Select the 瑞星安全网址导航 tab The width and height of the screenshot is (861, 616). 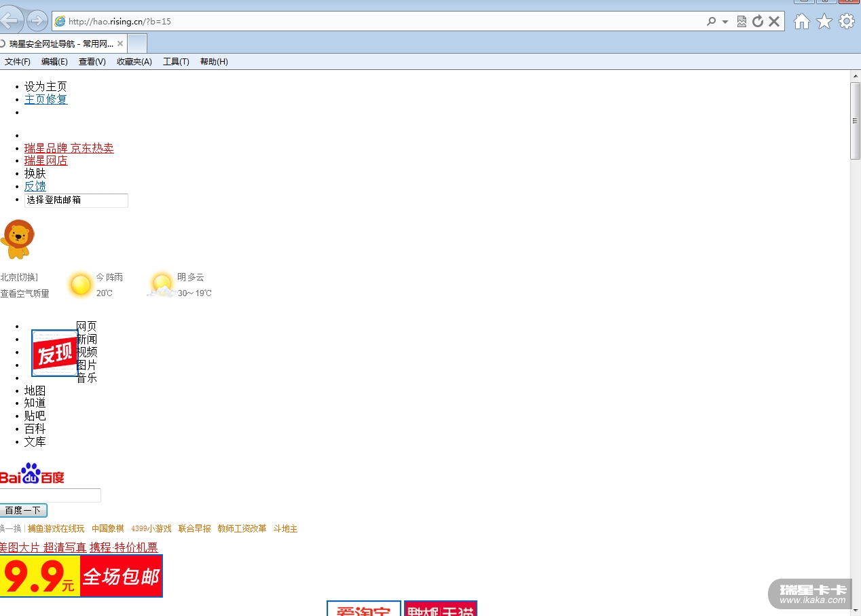point(62,43)
